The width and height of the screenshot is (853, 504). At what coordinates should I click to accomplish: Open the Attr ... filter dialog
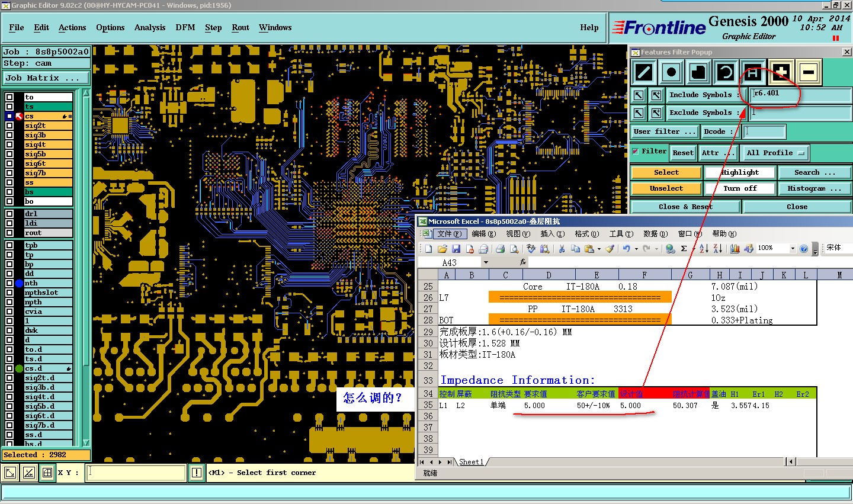point(718,153)
